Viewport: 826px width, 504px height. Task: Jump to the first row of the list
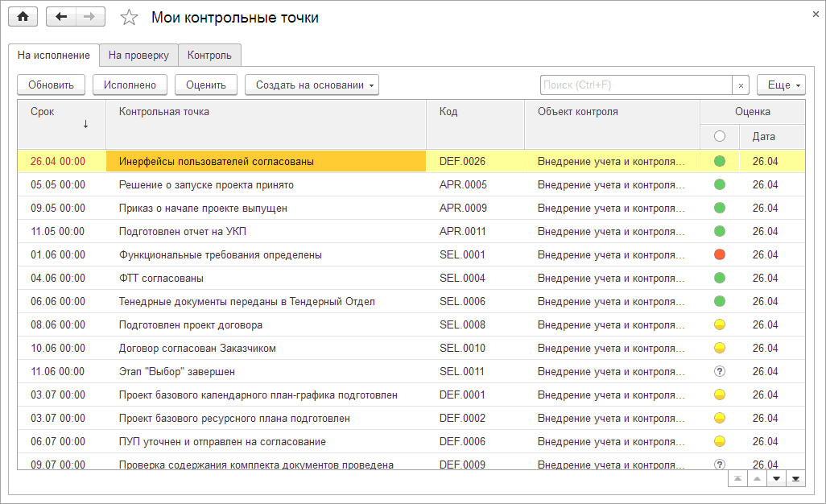(x=737, y=478)
